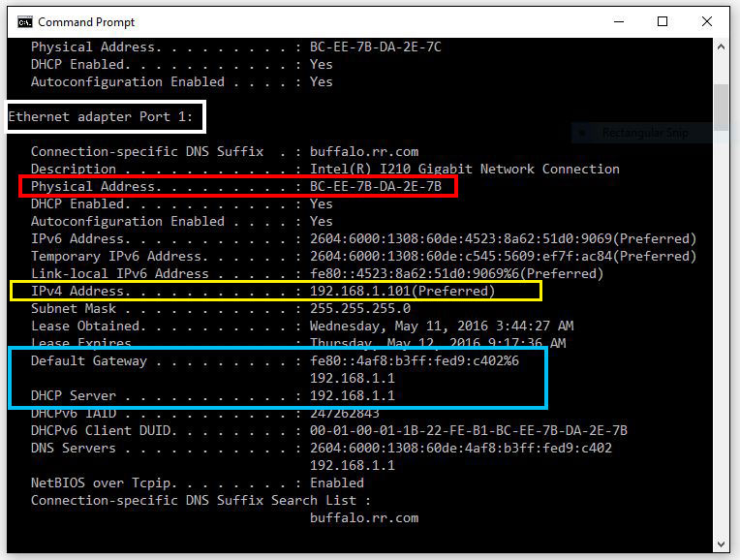Click the 'Default Gateway' label
Screen dimensions: 740x560
click(89, 360)
